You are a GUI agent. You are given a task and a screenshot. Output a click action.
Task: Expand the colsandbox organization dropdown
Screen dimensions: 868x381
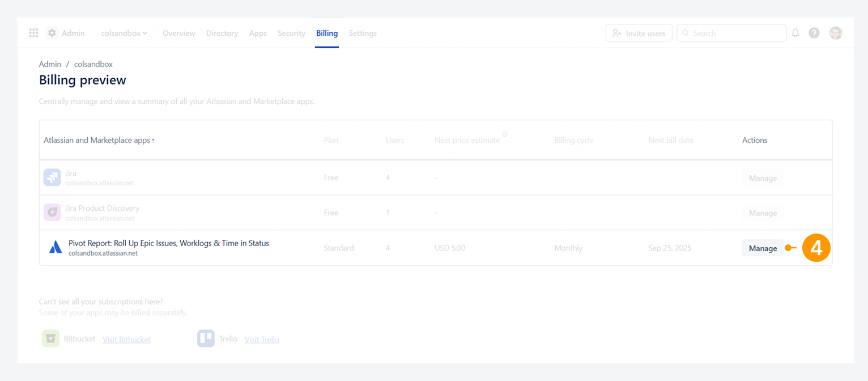pyautogui.click(x=124, y=33)
